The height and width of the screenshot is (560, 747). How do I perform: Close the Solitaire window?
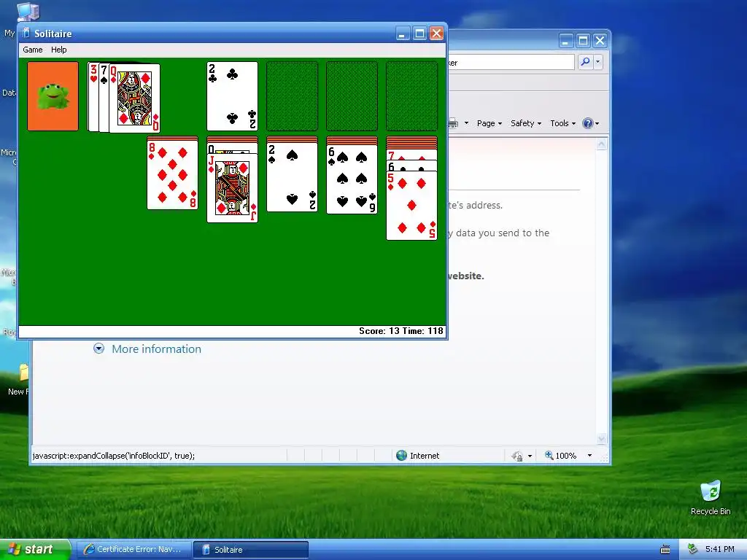(437, 34)
